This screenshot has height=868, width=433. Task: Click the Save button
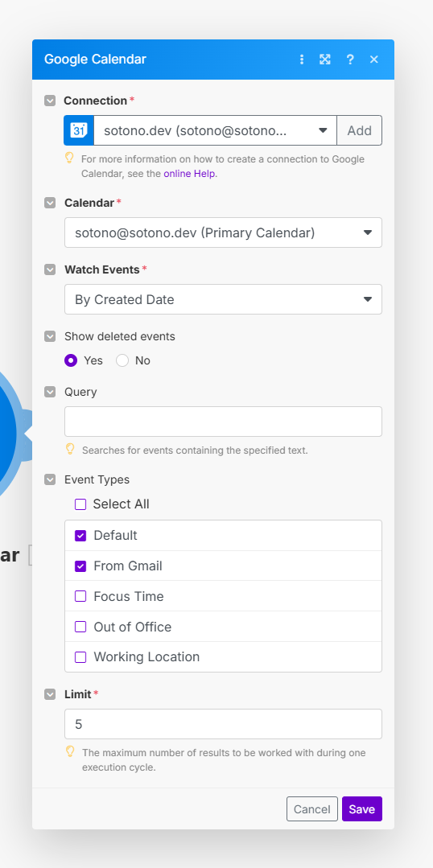pyautogui.click(x=362, y=808)
